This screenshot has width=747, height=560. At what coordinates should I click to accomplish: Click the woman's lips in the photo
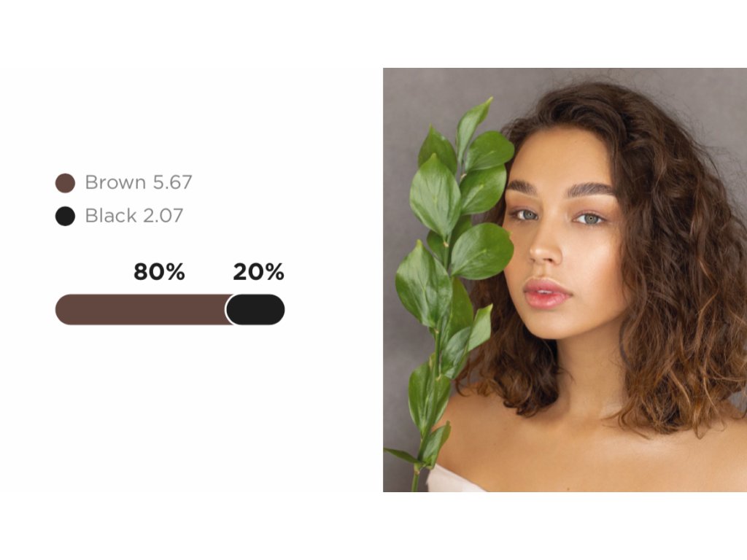[x=547, y=293]
